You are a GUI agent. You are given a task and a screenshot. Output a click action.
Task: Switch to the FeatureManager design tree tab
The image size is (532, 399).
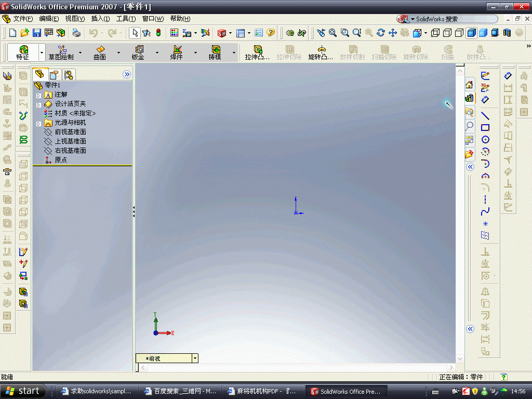point(39,74)
